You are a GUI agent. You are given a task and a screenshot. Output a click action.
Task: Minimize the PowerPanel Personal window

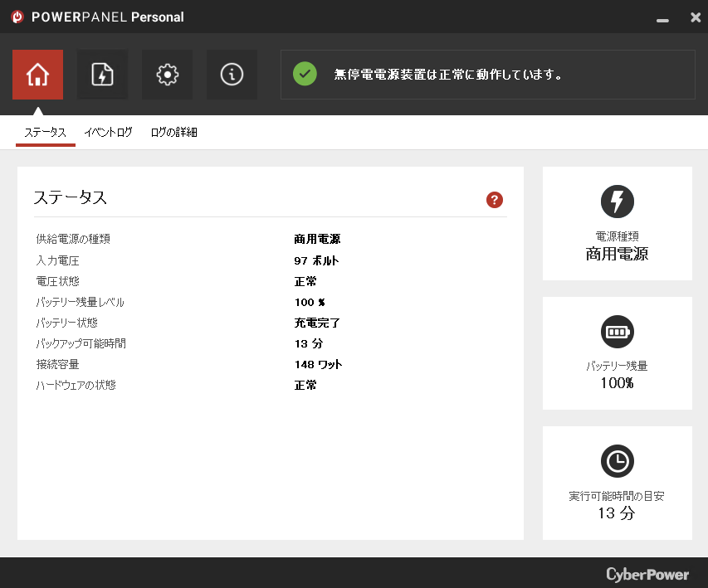(x=662, y=18)
